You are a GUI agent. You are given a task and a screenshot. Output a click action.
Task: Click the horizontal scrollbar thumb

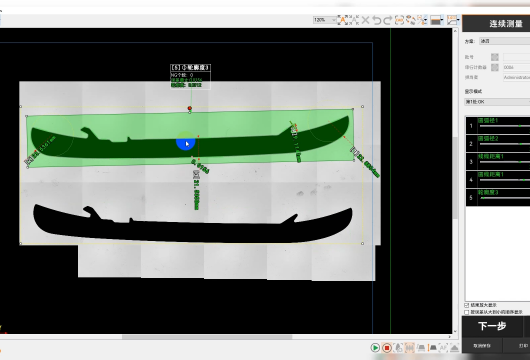point(207,337)
